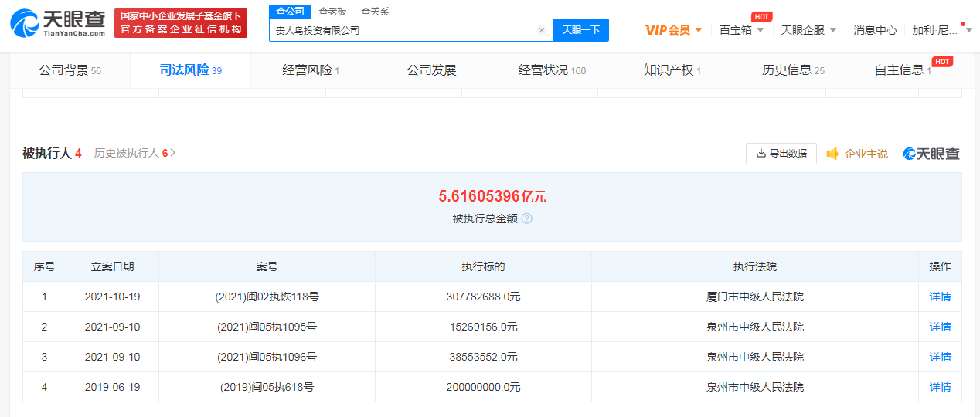The image size is (980, 417).
Task: Click the question mark help icon beside 被执行总金额
Action: (x=527, y=219)
